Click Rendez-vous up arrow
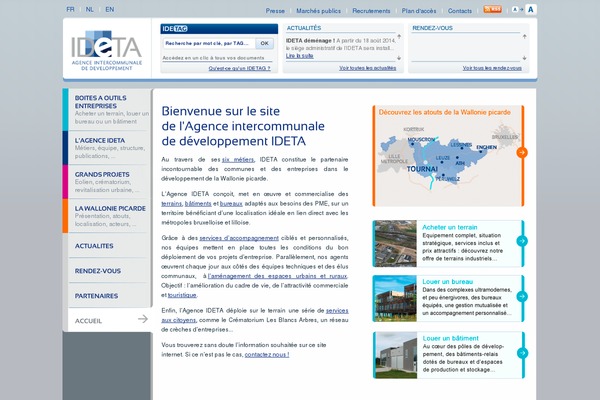600x400 pixels. [x=524, y=37]
